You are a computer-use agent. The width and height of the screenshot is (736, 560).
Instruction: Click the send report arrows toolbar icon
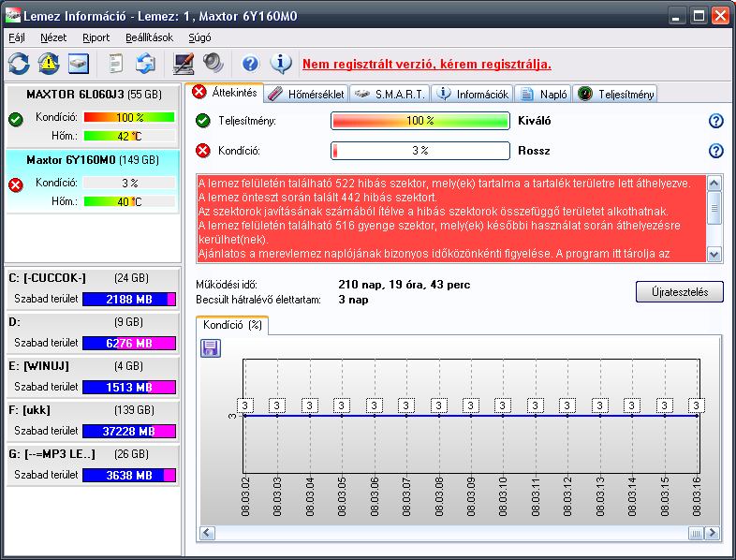[145, 64]
